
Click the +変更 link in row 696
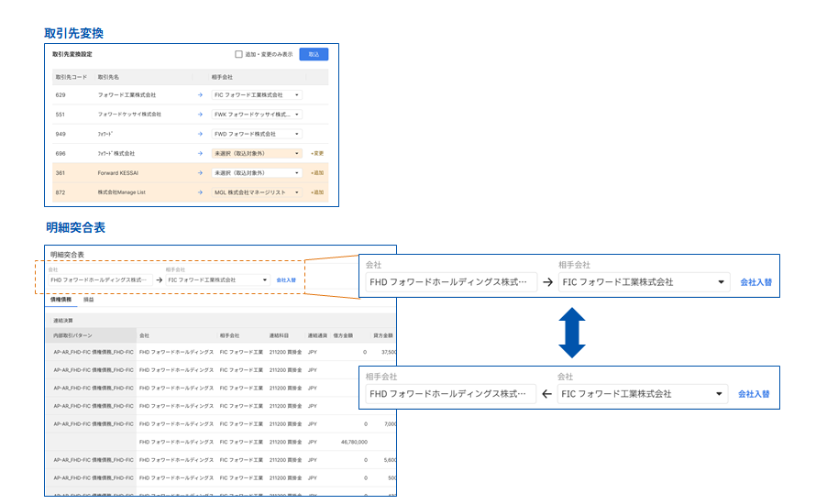click(317, 153)
